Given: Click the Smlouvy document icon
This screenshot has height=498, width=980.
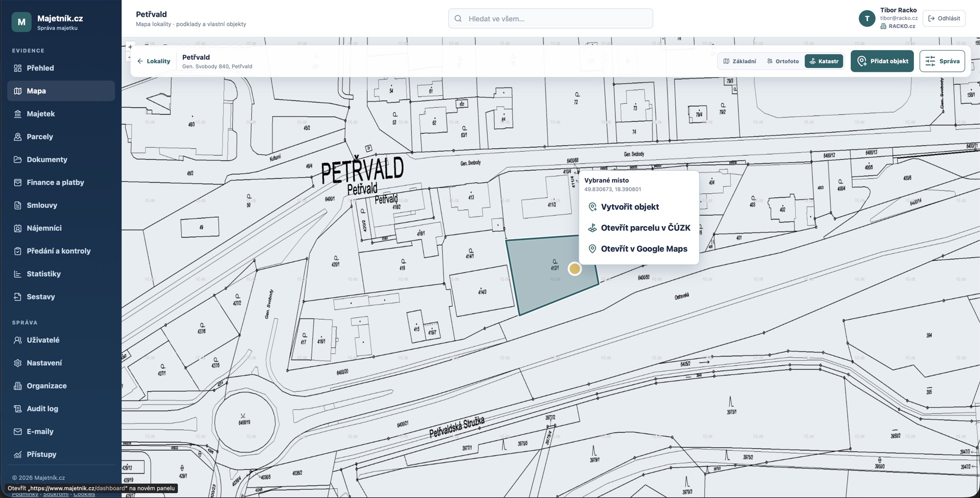Looking at the screenshot, I should point(18,205).
